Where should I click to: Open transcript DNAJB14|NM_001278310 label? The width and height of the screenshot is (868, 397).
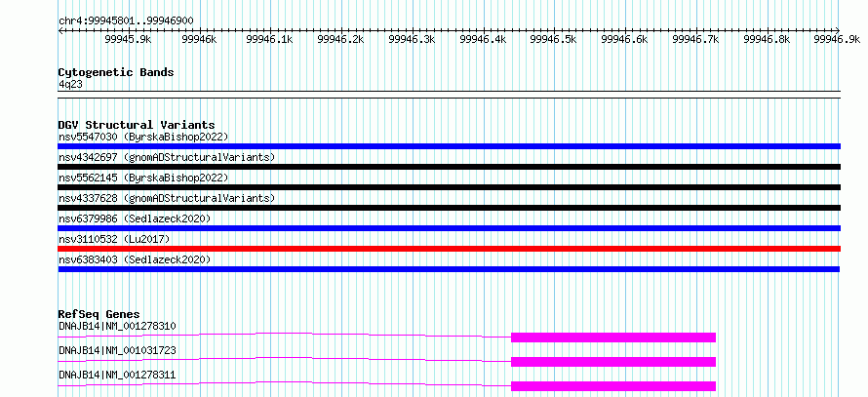(x=117, y=326)
